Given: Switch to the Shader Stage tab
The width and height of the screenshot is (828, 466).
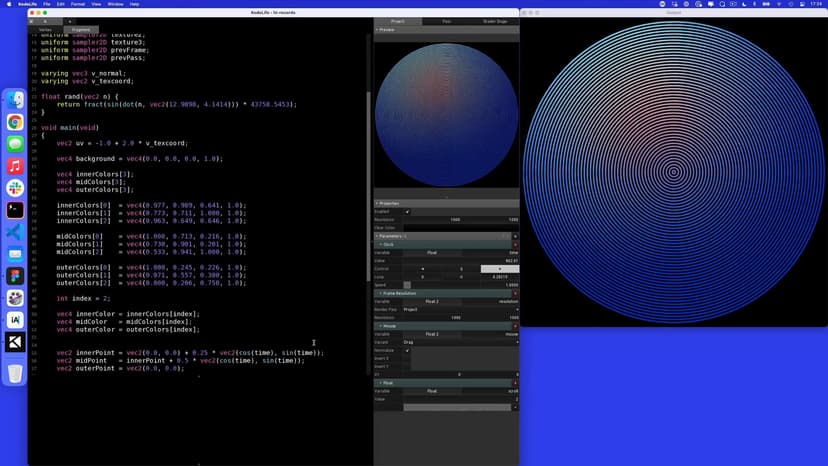Looking at the screenshot, I should click(x=495, y=21).
